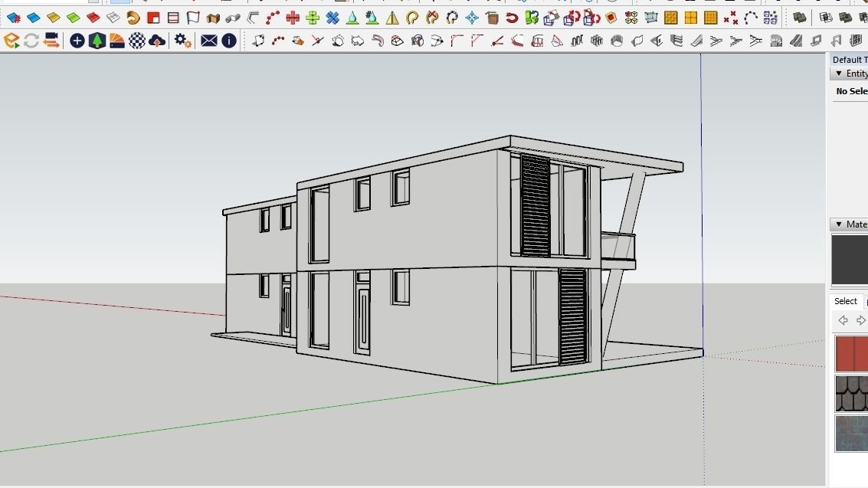Image resolution: width=868 pixels, height=488 pixels.
Task: Click the blue grid plane icon with hash
Action: click(14, 18)
